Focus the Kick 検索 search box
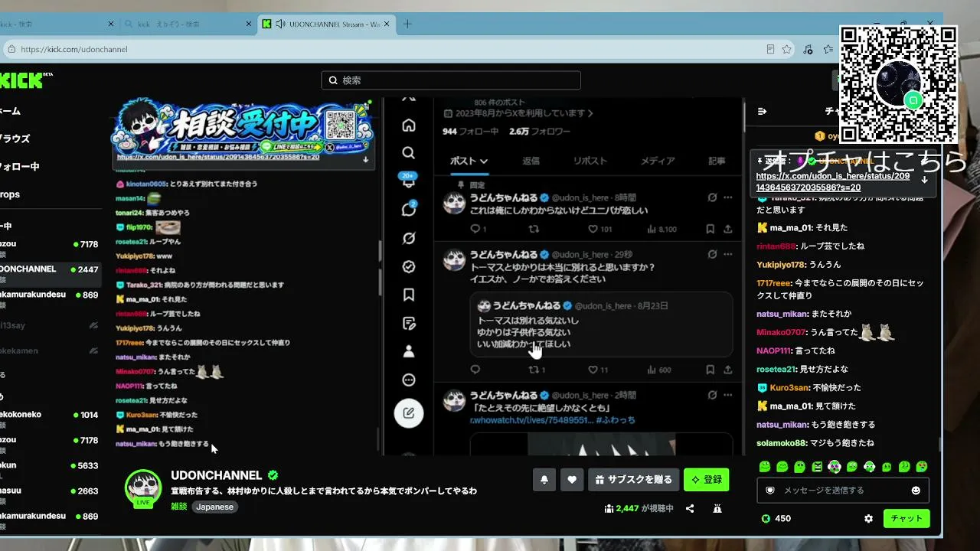Screen dimensions: 980x551 click(x=451, y=80)
